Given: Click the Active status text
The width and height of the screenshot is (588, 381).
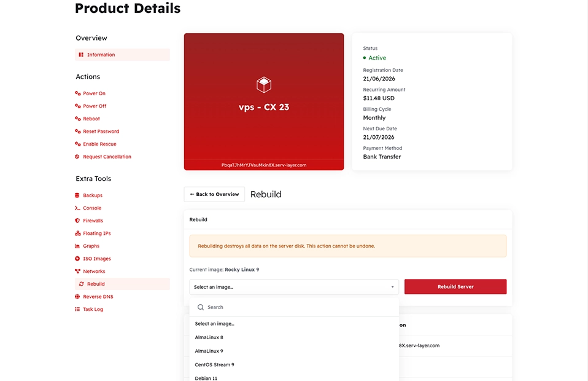Looking at the screenshot, I should click(377, 58).
